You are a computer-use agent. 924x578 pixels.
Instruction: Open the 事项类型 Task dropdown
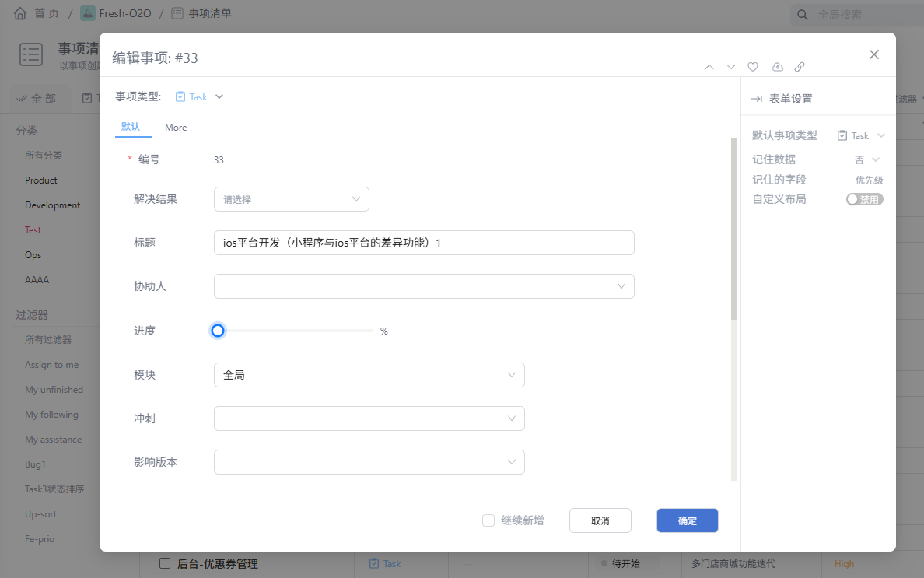tap(200, 96)
